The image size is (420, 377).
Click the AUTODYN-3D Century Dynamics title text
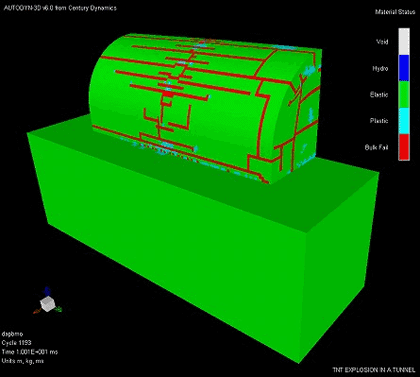pyautogui.click(x=60, y=8)
